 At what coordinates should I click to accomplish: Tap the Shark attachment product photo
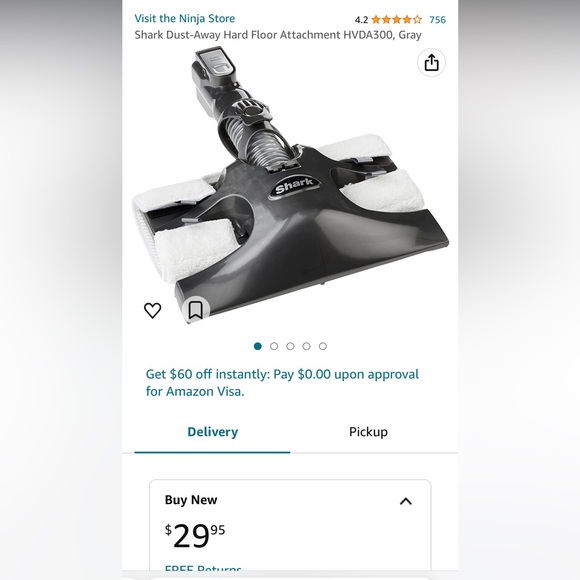(290, 185)
